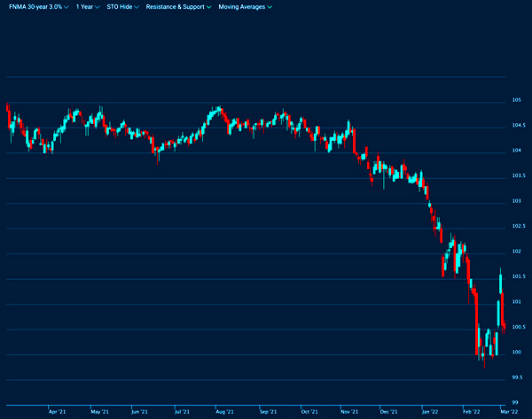This screenshot has height=419, width=532.
Task: Click the 99 price axis label
Action: click(515, 403)
